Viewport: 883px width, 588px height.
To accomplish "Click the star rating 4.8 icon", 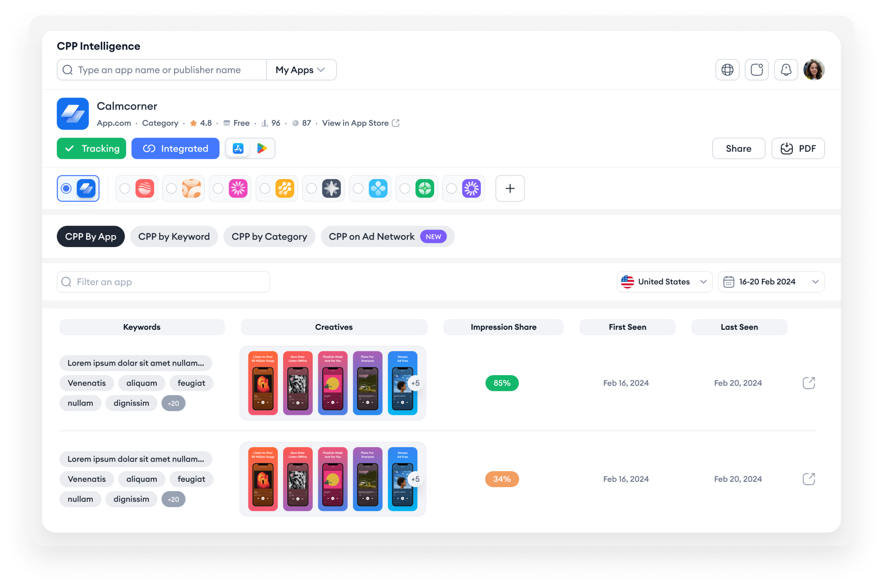I will [x=193, y=123].
